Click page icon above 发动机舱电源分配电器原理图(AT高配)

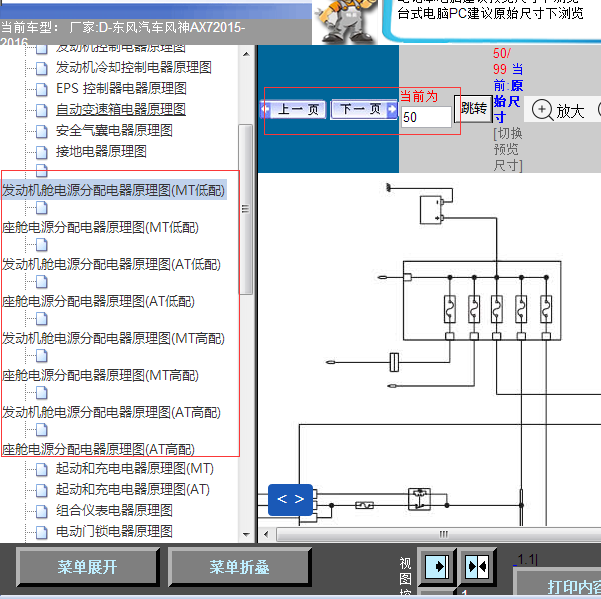click(x=42, y=393)
